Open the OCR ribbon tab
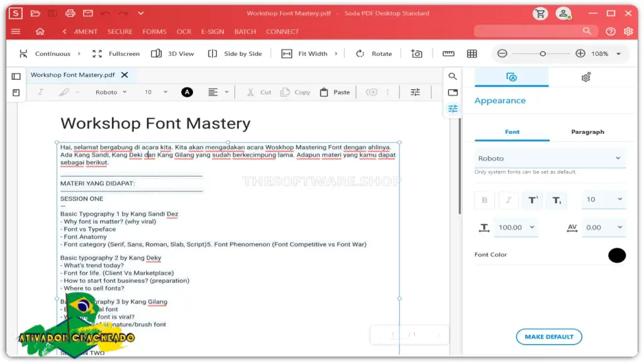The image size is (644, 362). [184, 31]
